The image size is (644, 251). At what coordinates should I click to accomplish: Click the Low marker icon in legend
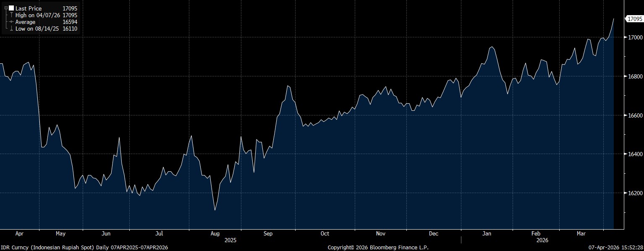tap(11, 29)
